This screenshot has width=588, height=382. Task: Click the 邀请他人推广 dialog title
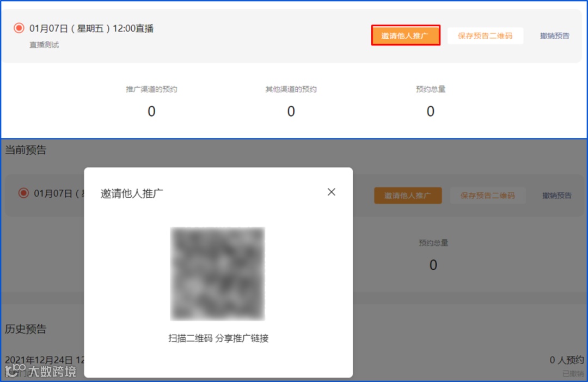(x=132, y=193)
